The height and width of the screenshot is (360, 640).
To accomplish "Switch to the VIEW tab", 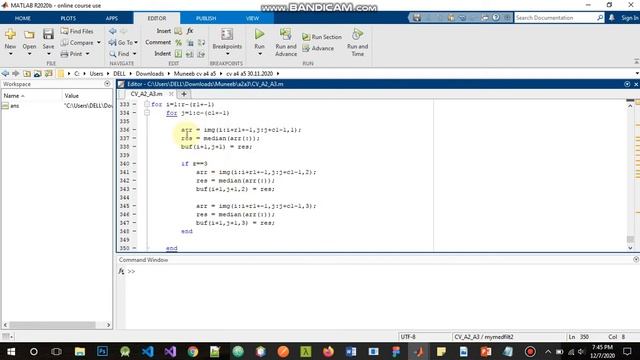I will 252,18.
